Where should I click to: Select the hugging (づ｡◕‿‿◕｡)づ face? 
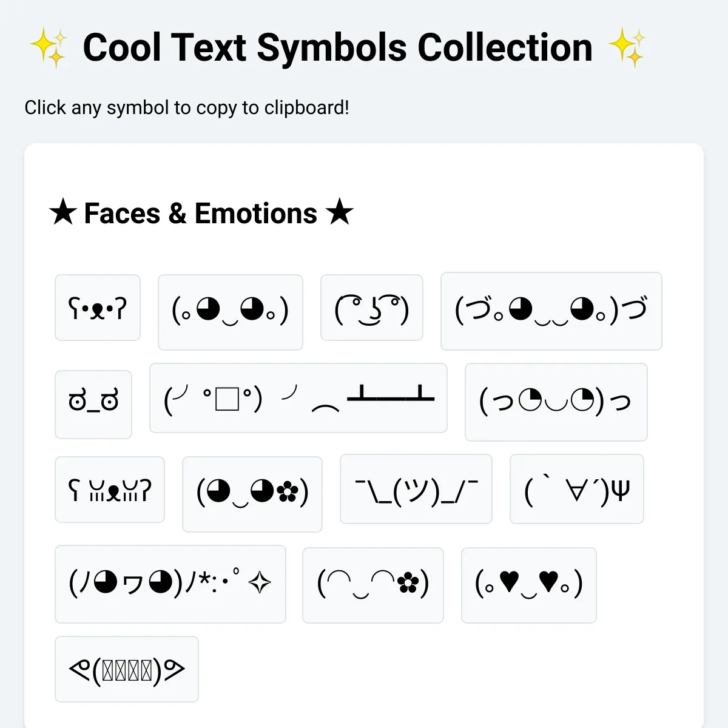[x=551, y=311]
